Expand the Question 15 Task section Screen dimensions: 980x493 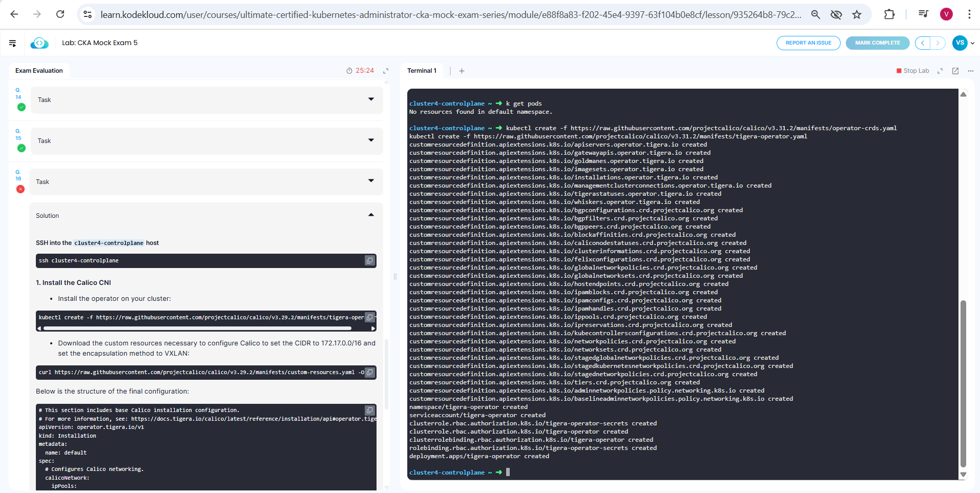pos(371,140)
